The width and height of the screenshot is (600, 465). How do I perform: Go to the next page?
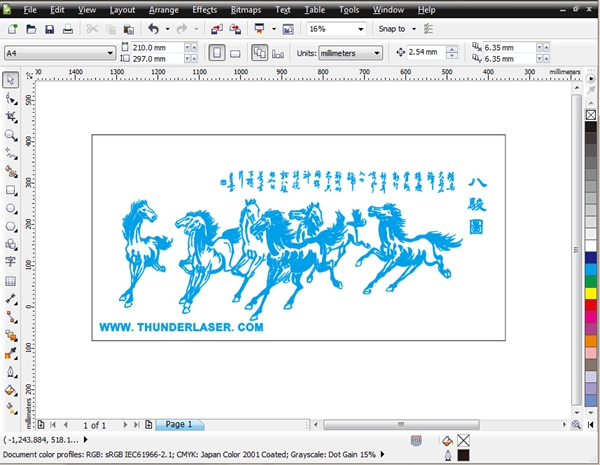click(125, 425)
